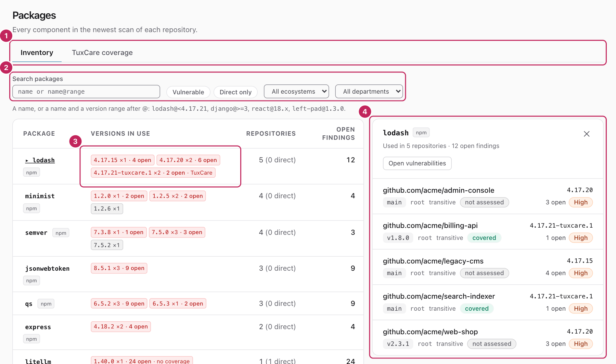Click jsonwebtoken repositories cell 3 (0 direct)
This screenshot has height=364, width=616.
pyautogui.click(x=277, y=268)
